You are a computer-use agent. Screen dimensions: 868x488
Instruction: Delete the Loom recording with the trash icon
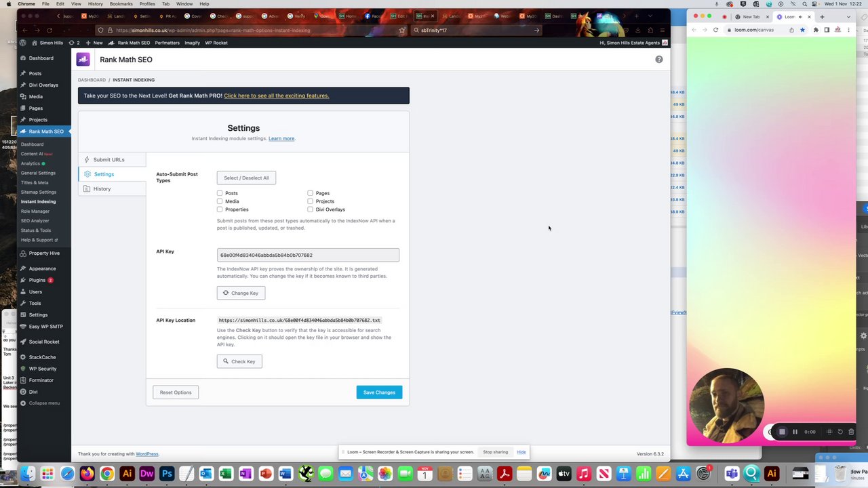pyautogui.click(x=851, y=432)
